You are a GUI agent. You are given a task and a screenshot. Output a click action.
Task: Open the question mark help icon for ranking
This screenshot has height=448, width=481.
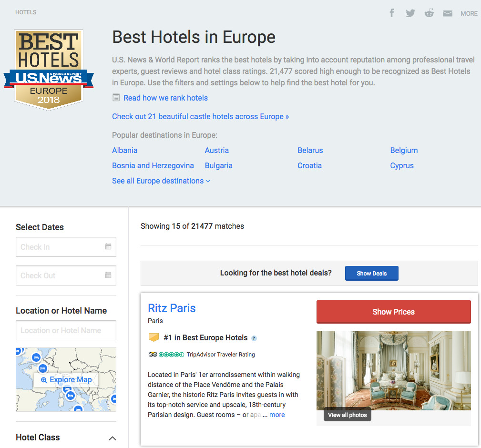[254, 338]
